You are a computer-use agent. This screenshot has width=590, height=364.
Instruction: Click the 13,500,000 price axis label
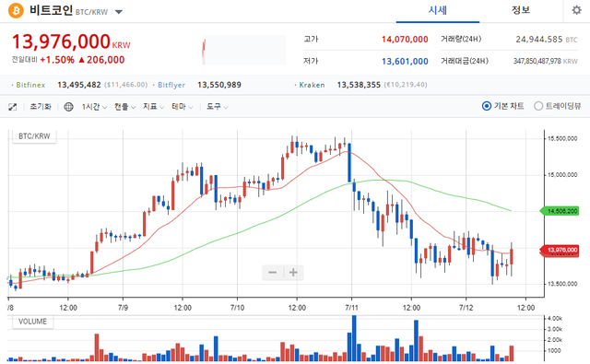[562, 284]
